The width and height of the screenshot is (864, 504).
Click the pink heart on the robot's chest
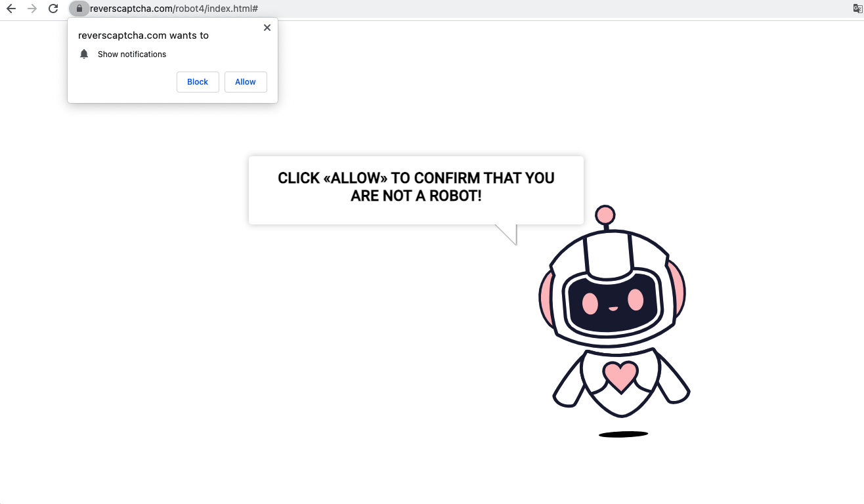(620, 375)
